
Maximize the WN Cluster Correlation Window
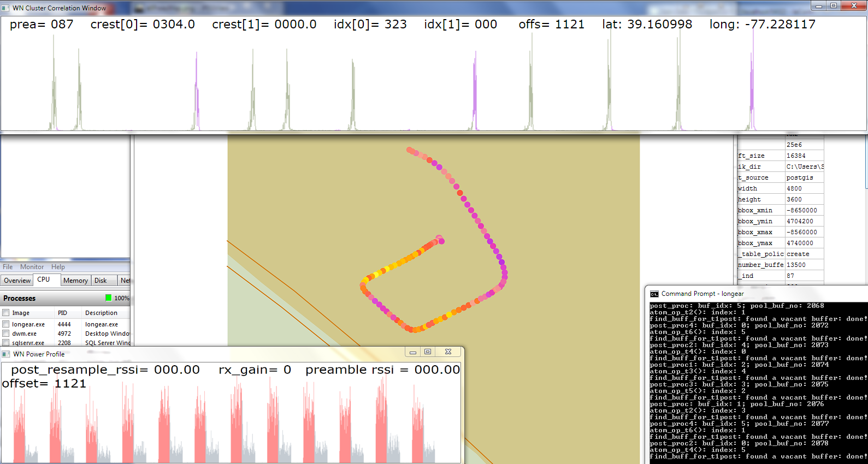(x=834, y=6)
